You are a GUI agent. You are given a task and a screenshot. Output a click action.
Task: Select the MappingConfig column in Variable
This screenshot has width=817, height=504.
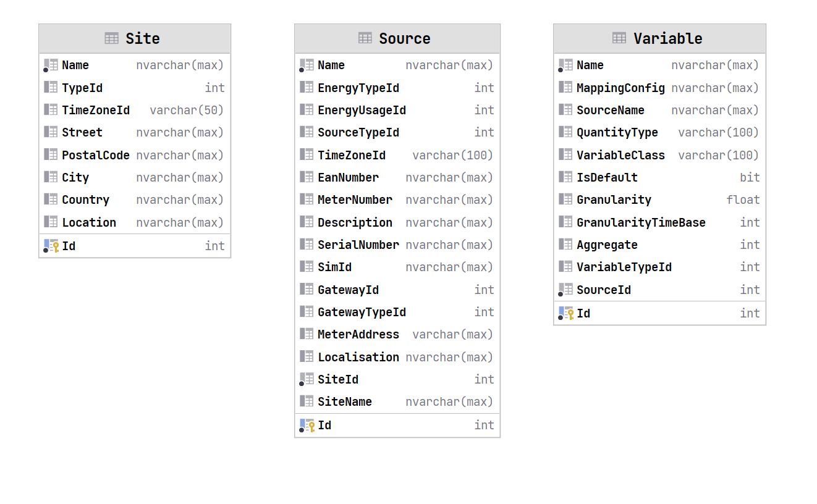[x=620, y=88]
